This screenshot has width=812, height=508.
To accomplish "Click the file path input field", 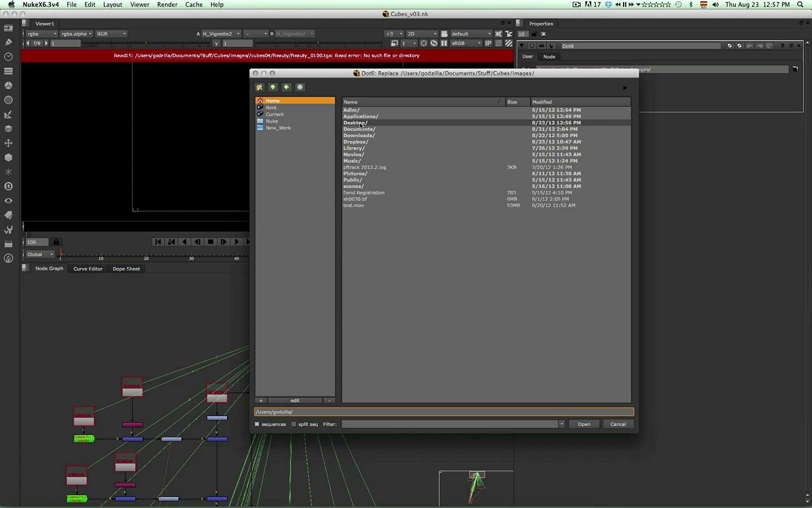I will click(x=444, y=412).
